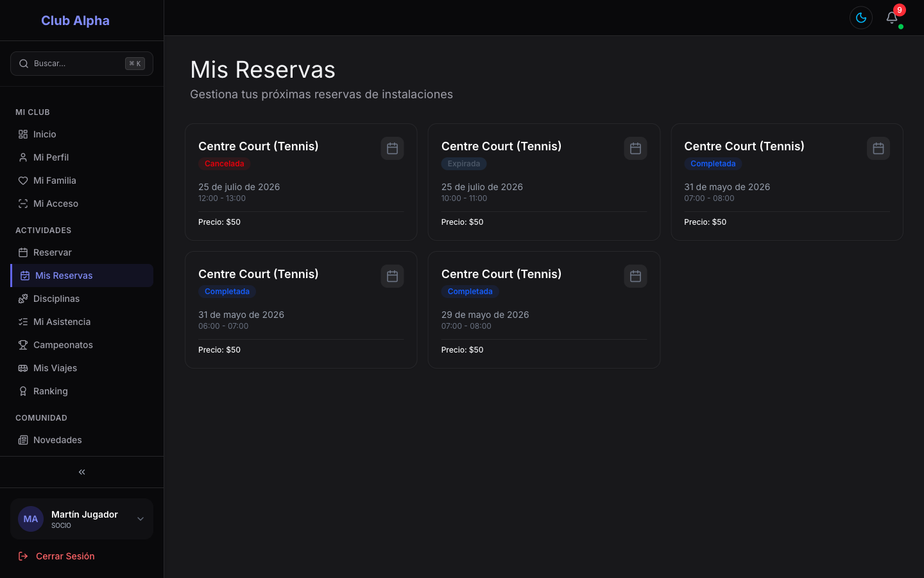This screenshot has height=578, width=924.
Task: Collapse the sidebar with double chevron
Action: point(81,472)
